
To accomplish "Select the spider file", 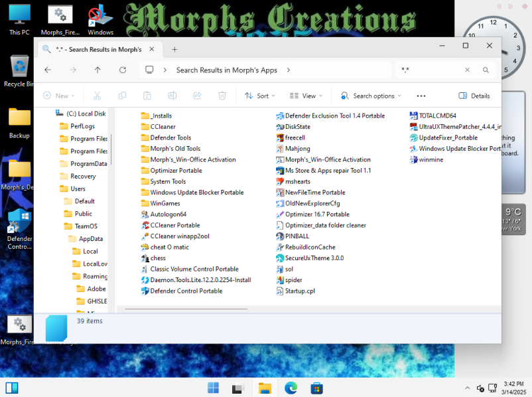I will point(289,280).
